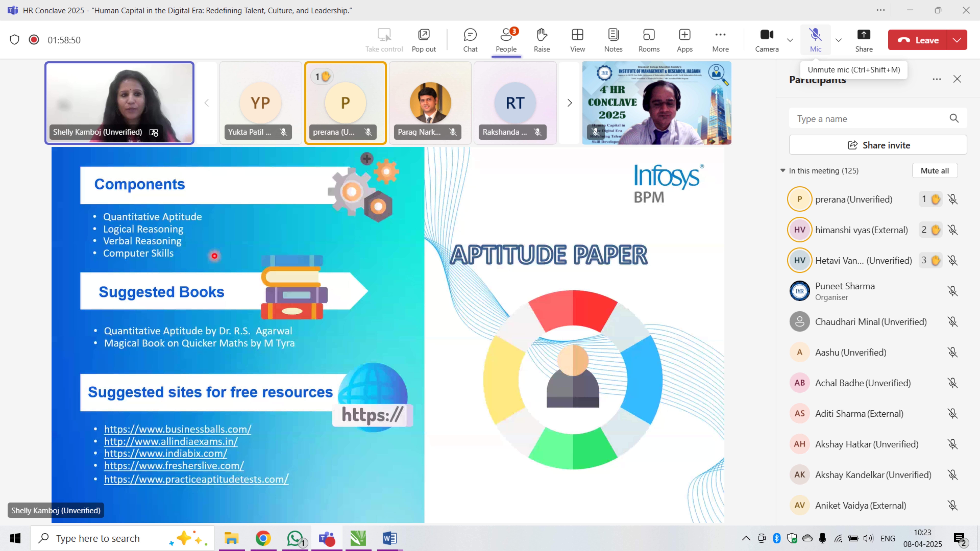
Task: Turn the camera on
Action: [767, 40]
